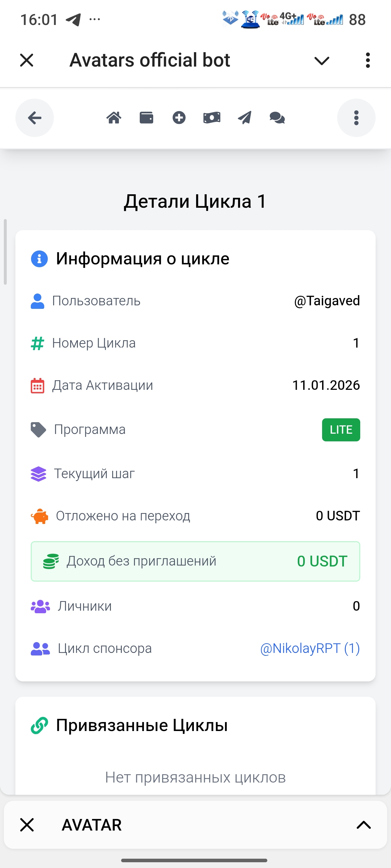Screen dimensions: 391x868
Task: Expand the Avatars official bot chevron
Action: tap(321, 61)
